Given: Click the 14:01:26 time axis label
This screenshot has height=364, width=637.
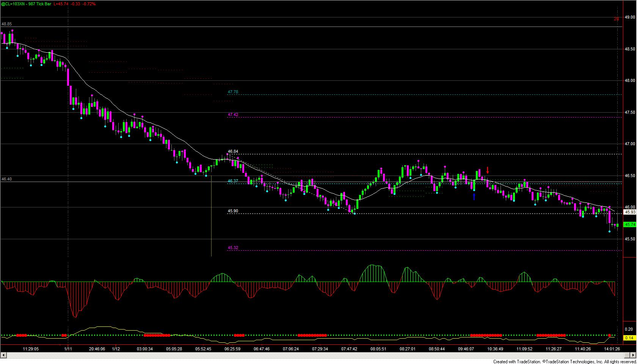Looking at the screenshot, I should click(x=612, y=349).
